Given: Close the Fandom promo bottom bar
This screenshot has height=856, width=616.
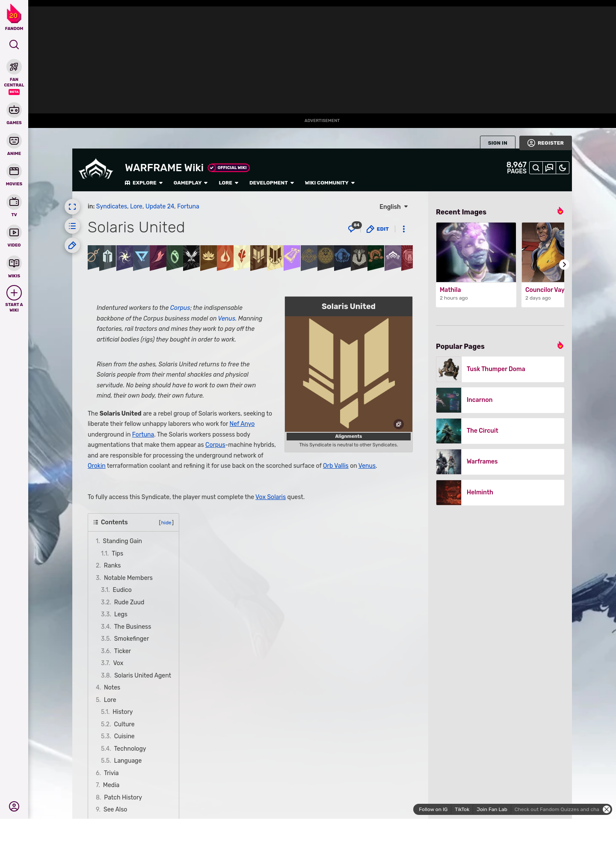Looking at the screenshot, I should click(606, 809).
